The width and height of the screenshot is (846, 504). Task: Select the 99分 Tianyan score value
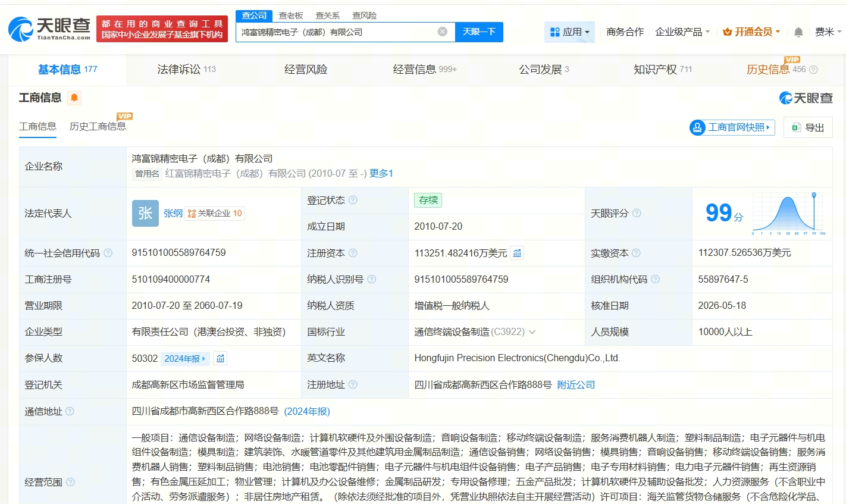(x=724, y=213)
